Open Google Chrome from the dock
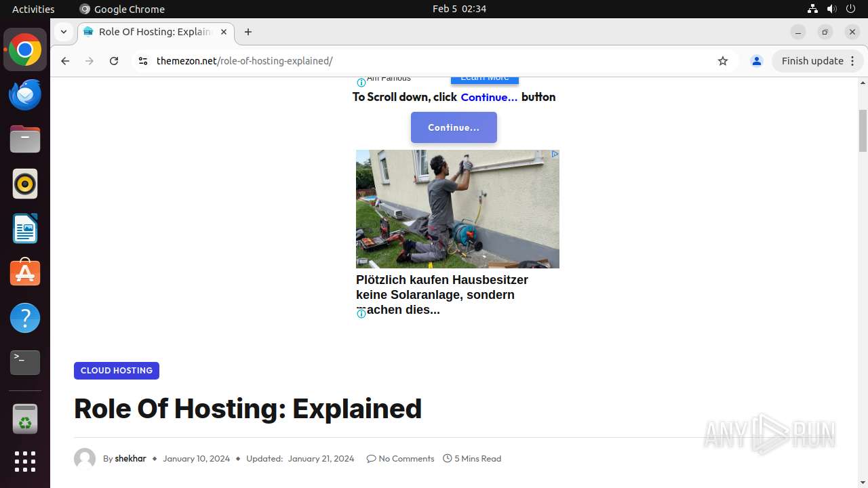This screenshot has width=868, height=488. (25, 50)
